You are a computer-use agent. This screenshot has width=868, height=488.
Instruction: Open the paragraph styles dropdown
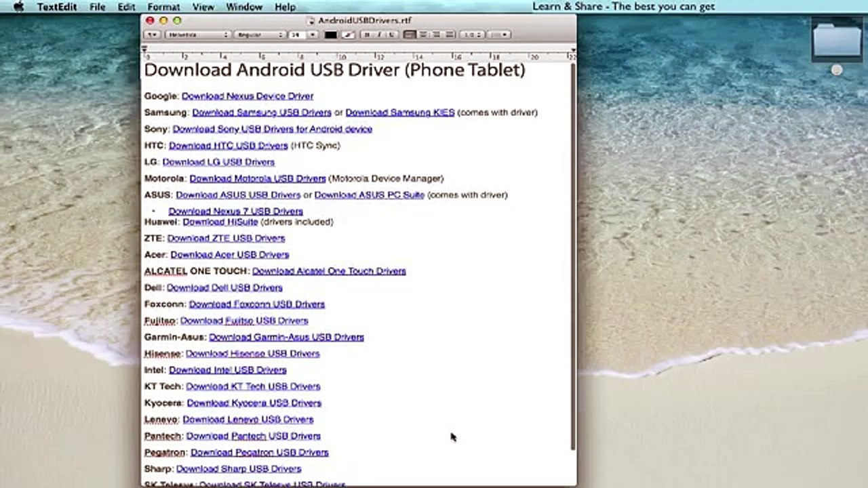[x=153, y=35]
